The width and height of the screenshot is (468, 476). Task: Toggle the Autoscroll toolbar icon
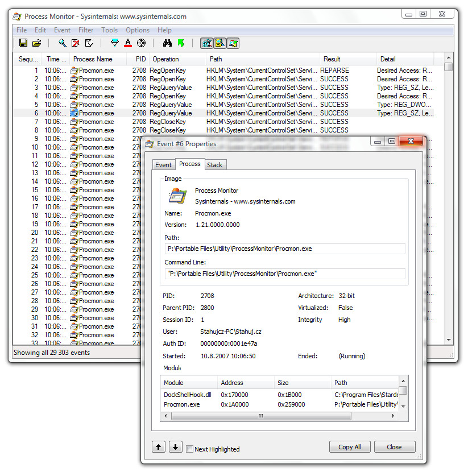point(76,43)
